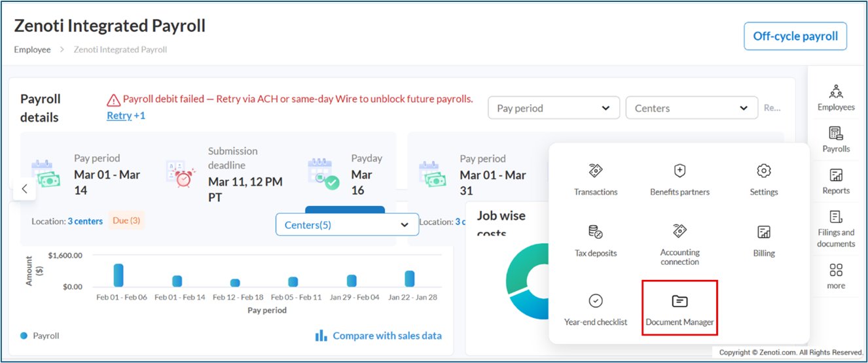Click the Off-cycle payroll button

click(795, 36)
